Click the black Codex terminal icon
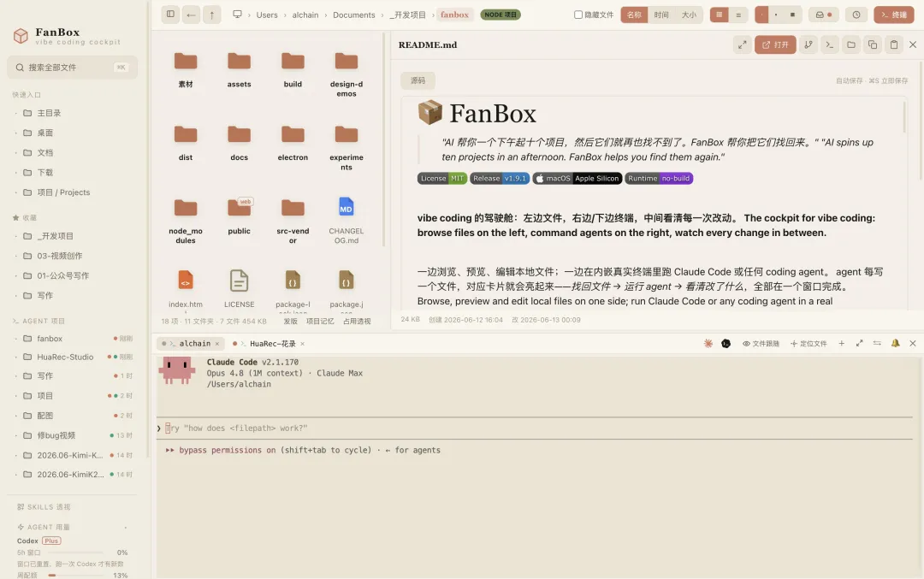924x579 pixels. (726, 344)
